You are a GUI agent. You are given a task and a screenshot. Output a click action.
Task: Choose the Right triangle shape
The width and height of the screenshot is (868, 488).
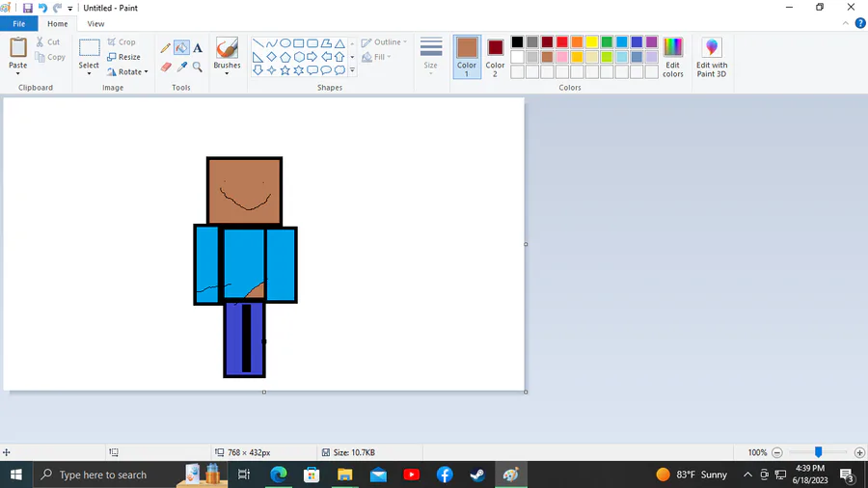pyautogui.click(x=258, y=57)
